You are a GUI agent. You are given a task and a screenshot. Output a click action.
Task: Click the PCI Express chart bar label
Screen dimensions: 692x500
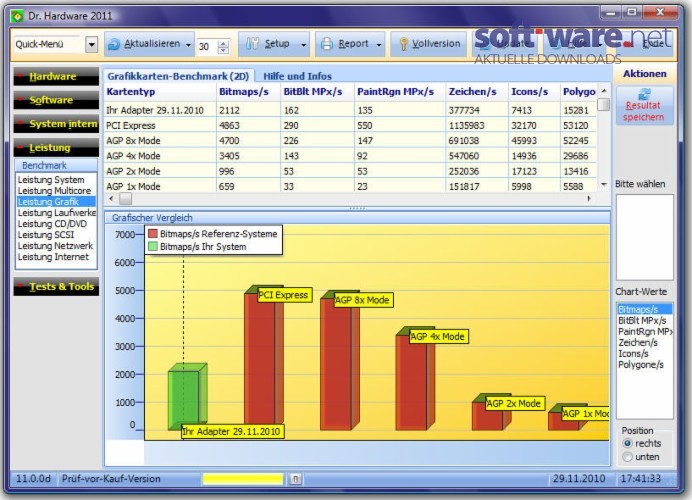284,295
